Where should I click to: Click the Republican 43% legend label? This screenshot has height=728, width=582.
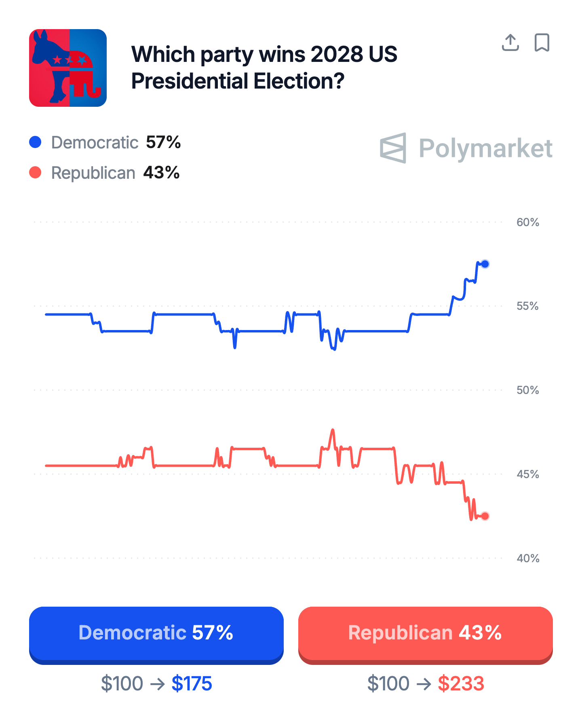coord(115,173)
